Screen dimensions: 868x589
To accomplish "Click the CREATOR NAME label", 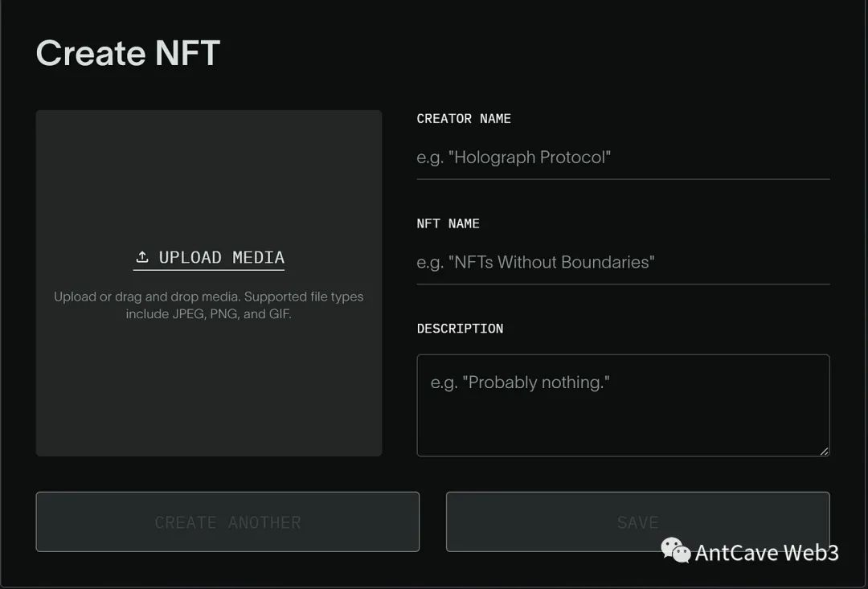I will [x=464, y=119].
